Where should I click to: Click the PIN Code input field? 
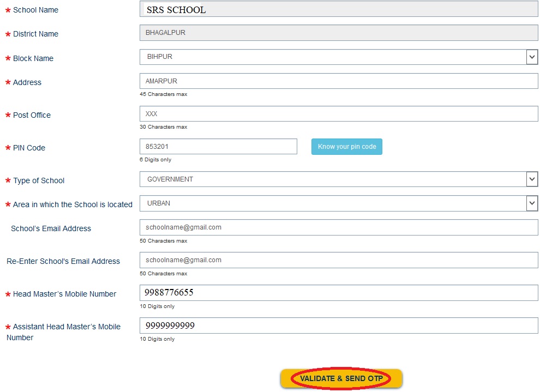click(x=218, y=147)
